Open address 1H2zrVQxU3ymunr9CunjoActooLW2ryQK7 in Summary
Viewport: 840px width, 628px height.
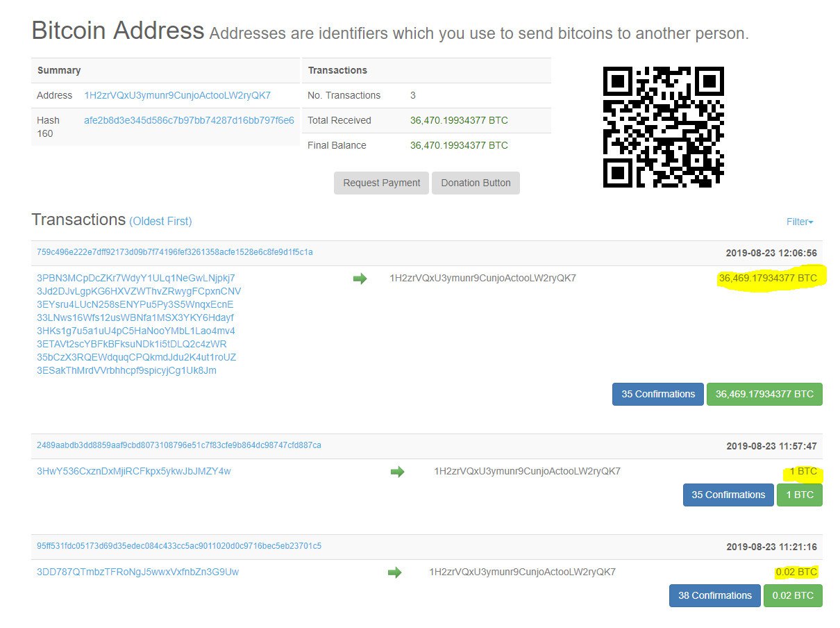pos(178,95)
